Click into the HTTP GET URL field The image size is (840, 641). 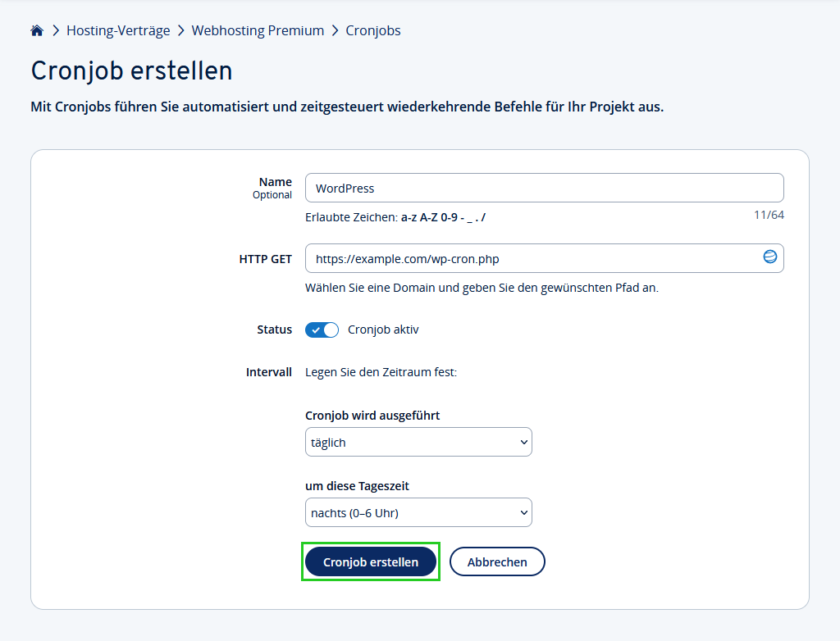(x=533, y=258)
